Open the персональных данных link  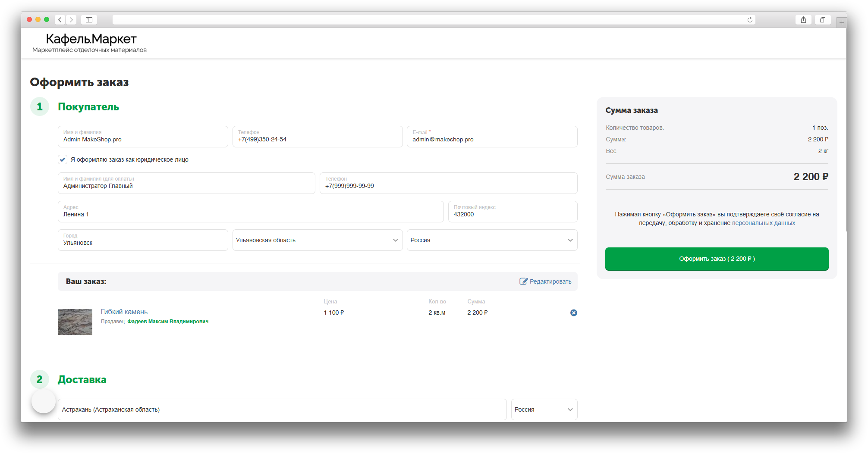pyautogui.click(x=763, y=223)
